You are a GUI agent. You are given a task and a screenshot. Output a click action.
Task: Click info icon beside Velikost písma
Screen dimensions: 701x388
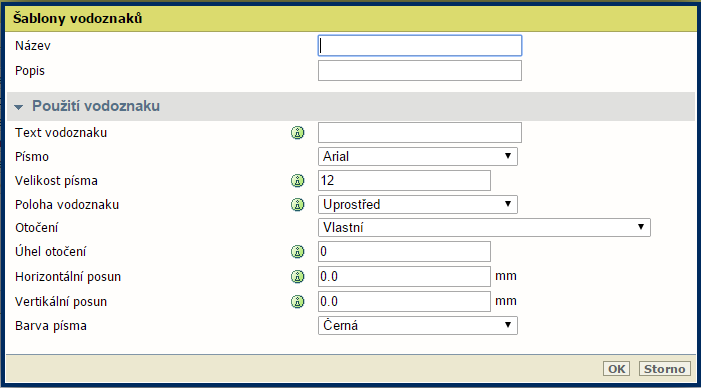pyautogui.click(x=297, y=181)
